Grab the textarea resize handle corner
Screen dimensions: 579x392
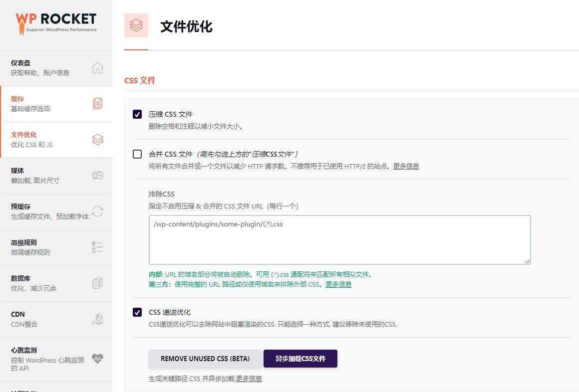527,261
